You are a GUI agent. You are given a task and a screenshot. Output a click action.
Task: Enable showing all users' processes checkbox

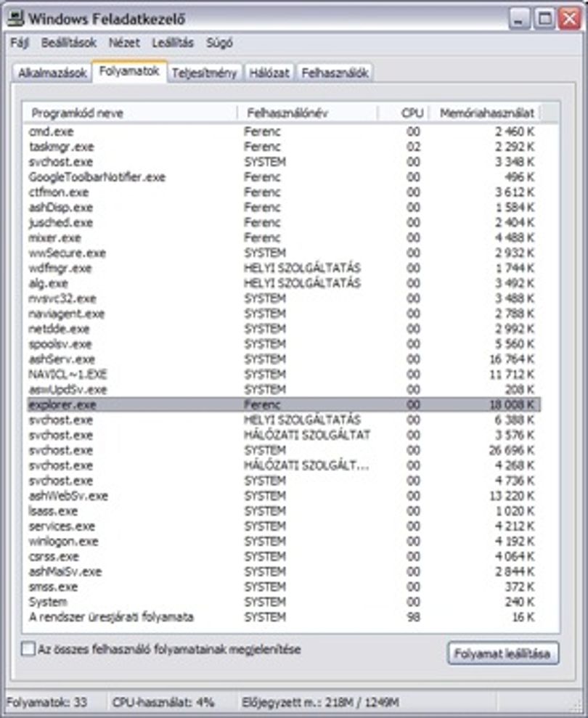[x=28, y=649]
